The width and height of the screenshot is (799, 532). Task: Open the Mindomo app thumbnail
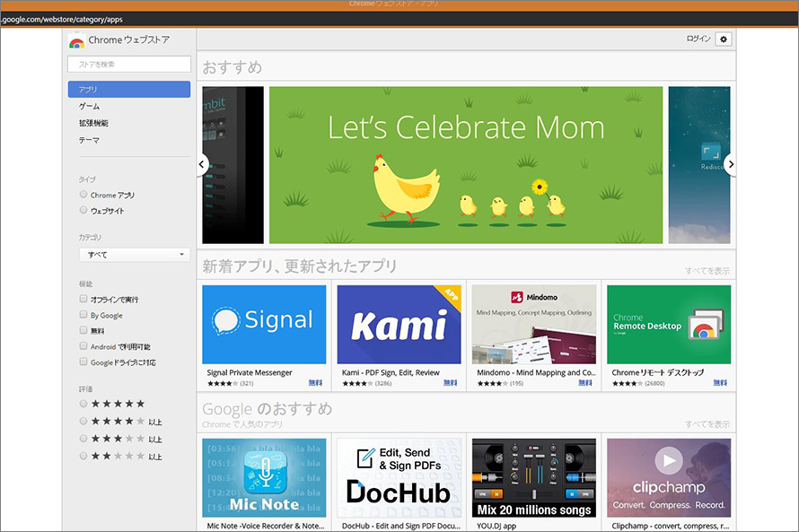point(534,324)
